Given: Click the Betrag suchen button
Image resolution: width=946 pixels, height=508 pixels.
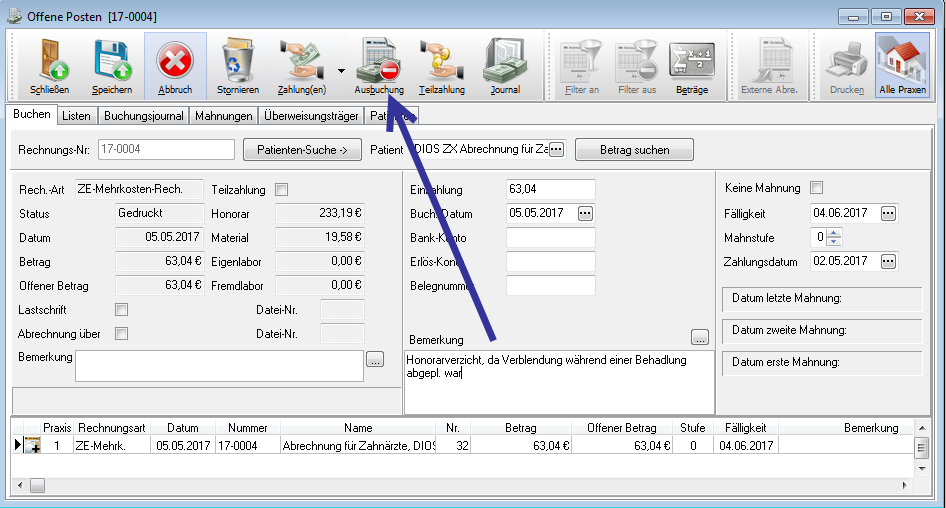Looking at the screenshot, I should tap(634, 150).
